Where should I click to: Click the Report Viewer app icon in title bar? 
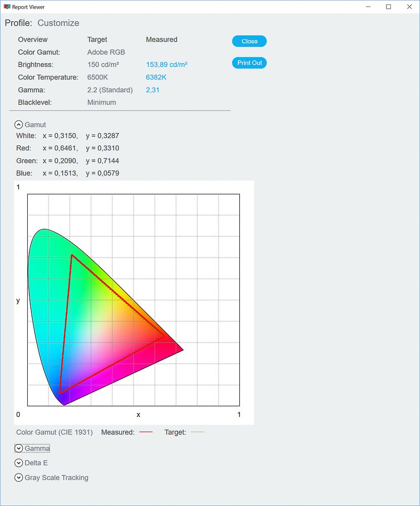pyautogui.click(x=7, y=7)
